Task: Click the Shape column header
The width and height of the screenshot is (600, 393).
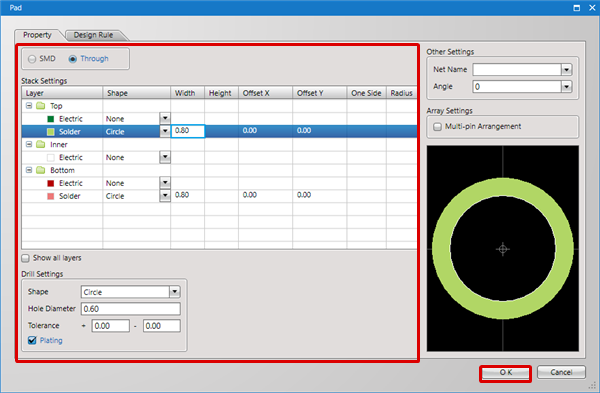Action: [137, 93]
